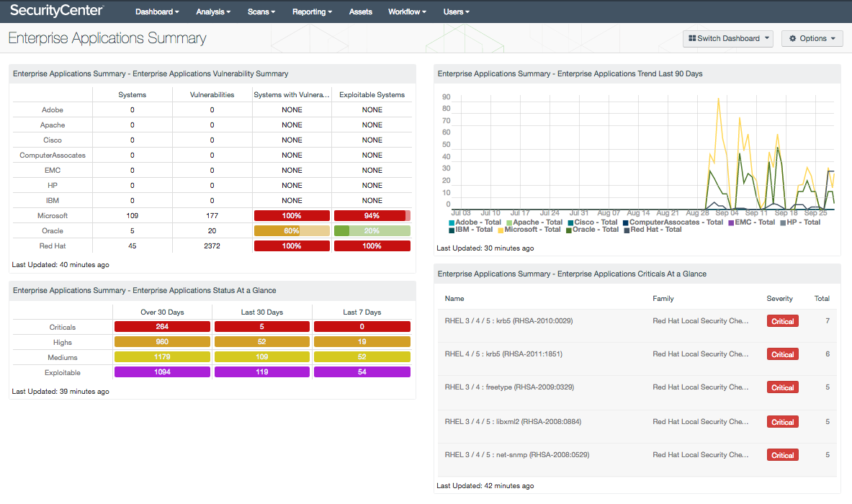This screenshot has height=504, width=852.
Task: Toggle Oracle - Total legend entry
Action: coord(592,230)
